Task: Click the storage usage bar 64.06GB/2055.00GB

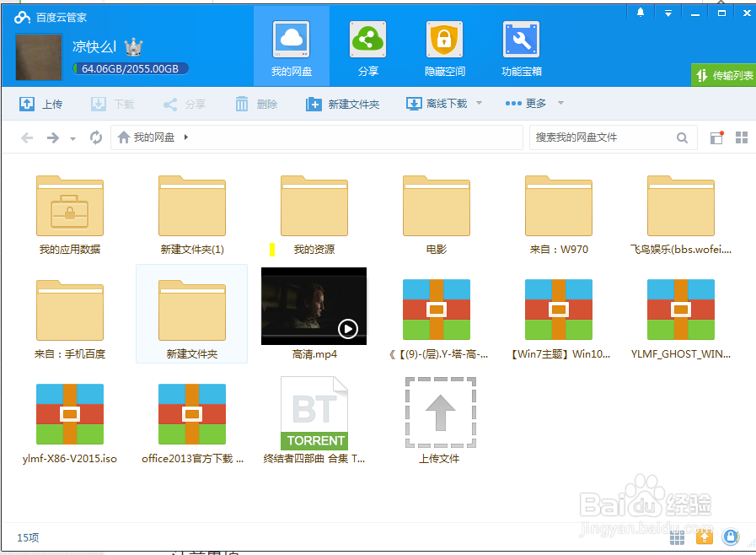Action: click(130, 68)
